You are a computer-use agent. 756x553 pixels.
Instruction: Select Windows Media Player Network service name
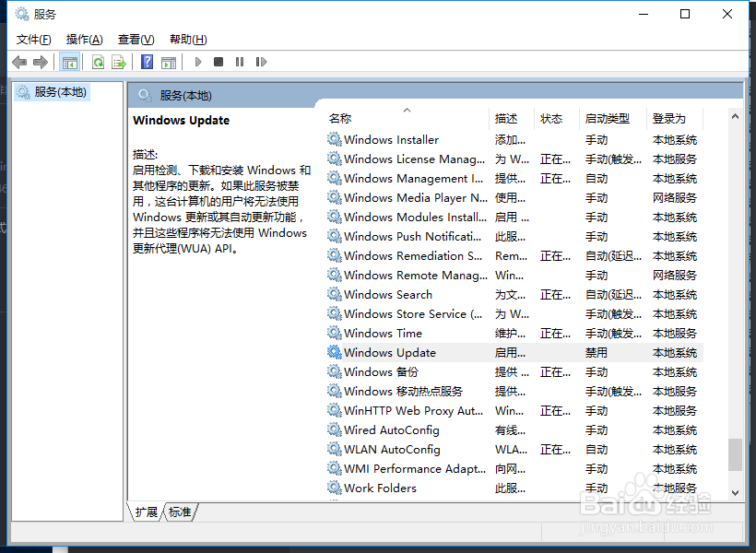[416, 197]
